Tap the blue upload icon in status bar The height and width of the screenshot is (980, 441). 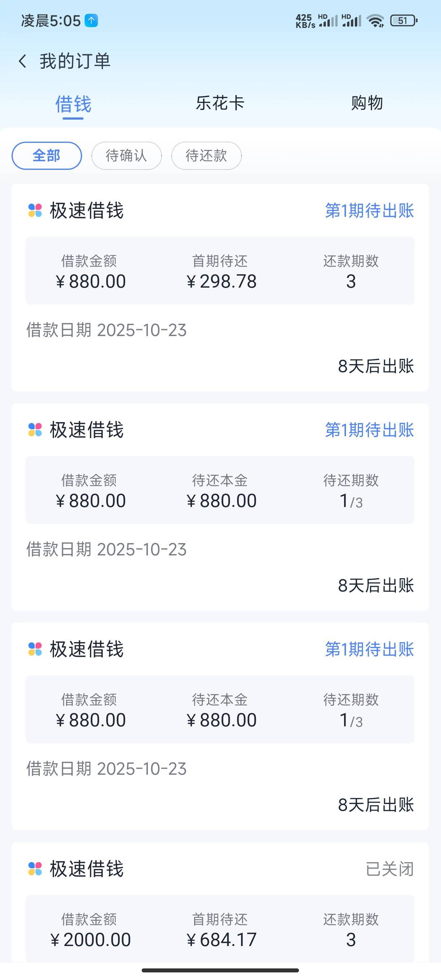pyautogui.click(x=91, y=21)
